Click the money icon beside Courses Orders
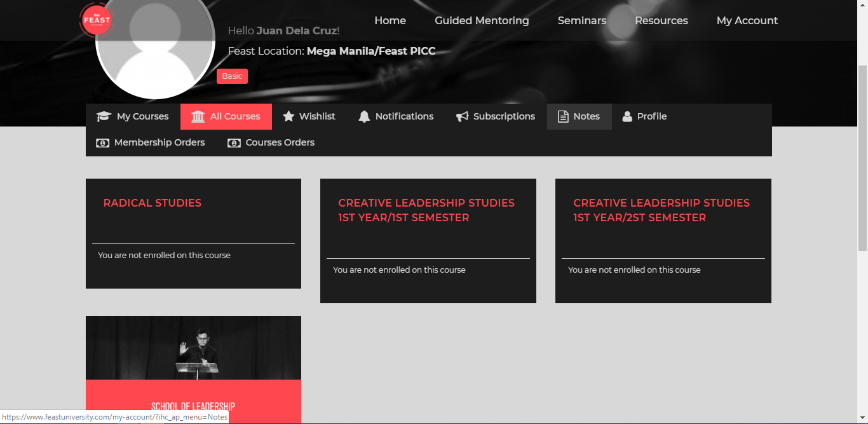 coord(234,143)
